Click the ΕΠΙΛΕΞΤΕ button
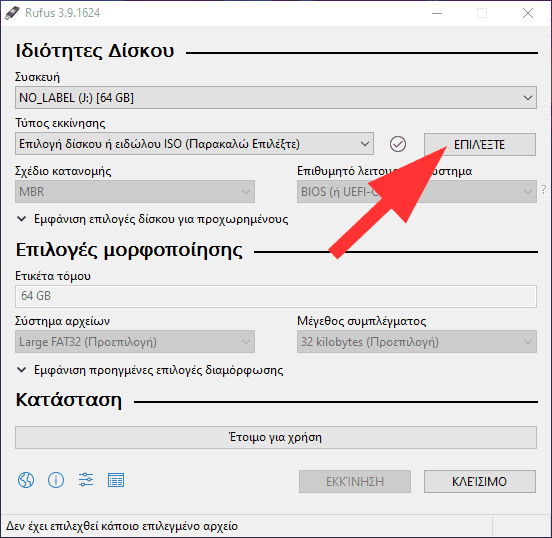Viewport: 552px width, 538px height. point(480,144)
